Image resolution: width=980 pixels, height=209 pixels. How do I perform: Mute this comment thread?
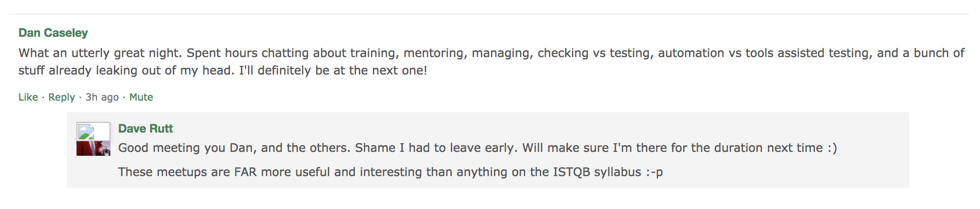[141, 97]
